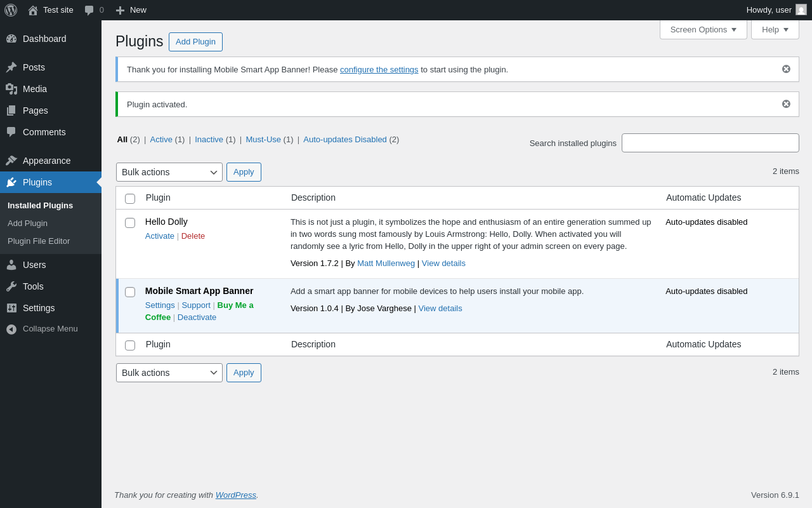Expand the Screen Options panel
The width and height of the screenshot is (812, 508).
[703, 29]
